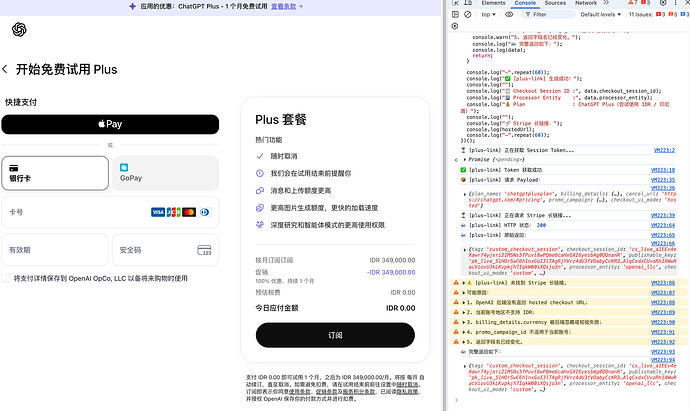Open source link VM223:86
This screenshot has height=411, width=690.
(663, 283)
